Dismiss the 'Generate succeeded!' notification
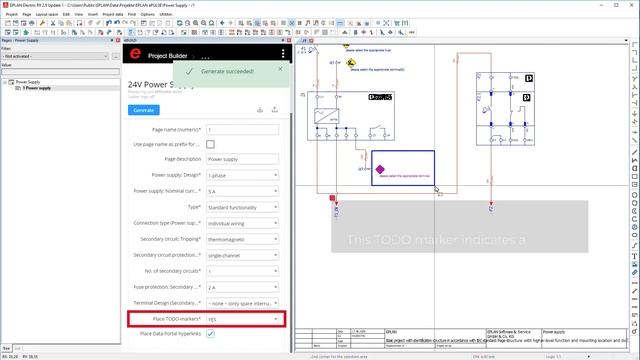 (280, 69)
